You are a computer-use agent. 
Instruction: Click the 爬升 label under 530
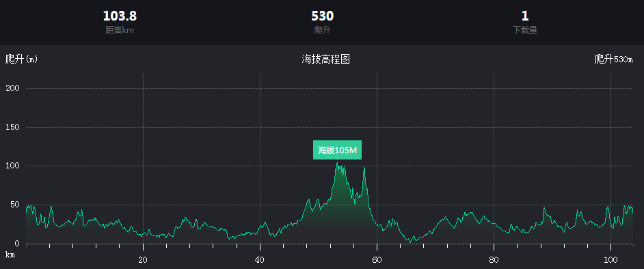click(323, 30)
